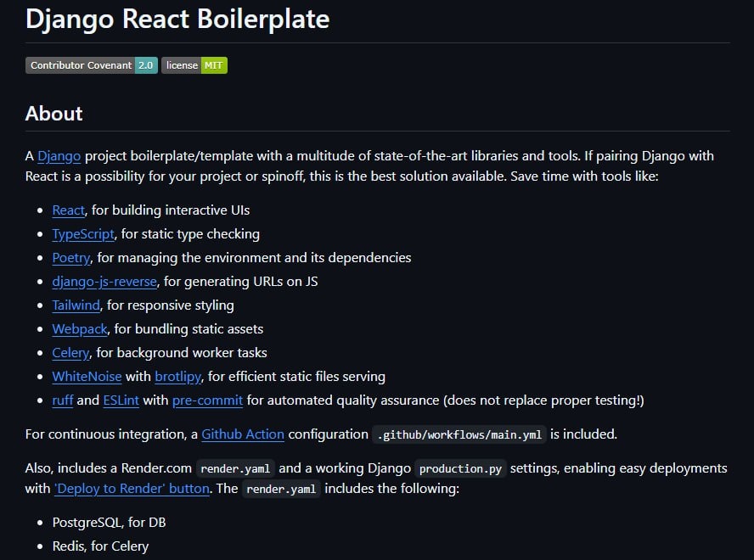This screenshot has width=754, height=560.
Task: Visit the django-js-reverse link
Action: pyautogui.click(x=104, y=282)
